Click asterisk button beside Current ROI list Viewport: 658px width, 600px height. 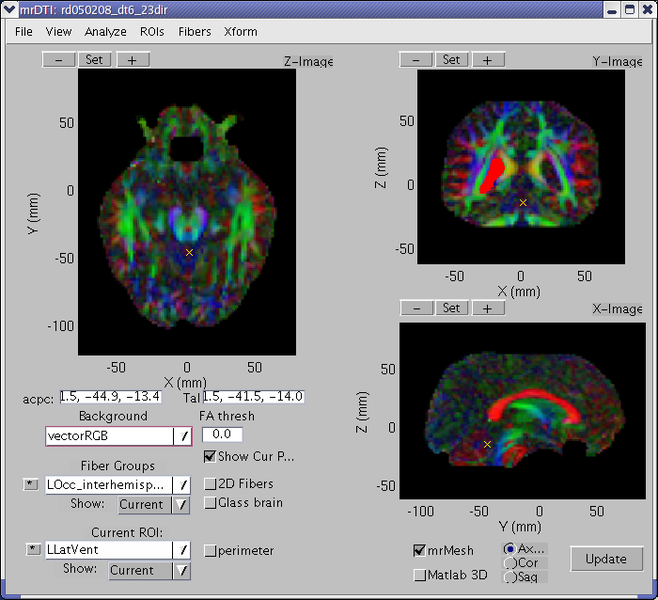(32, 550)
